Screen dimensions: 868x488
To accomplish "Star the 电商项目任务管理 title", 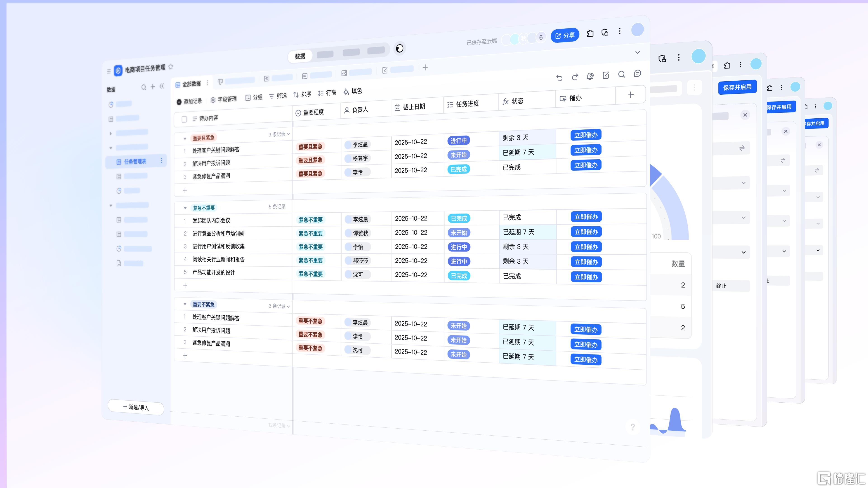I will (171, 67).
